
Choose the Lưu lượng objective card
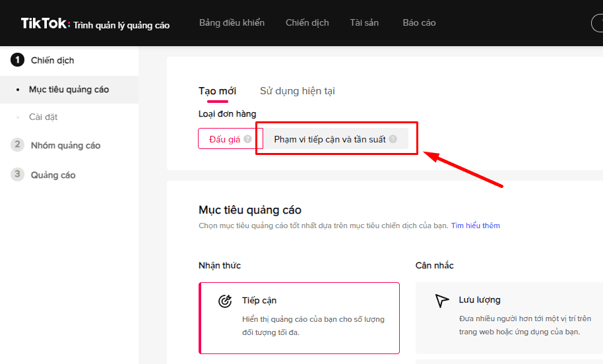[x=508, y=318]
